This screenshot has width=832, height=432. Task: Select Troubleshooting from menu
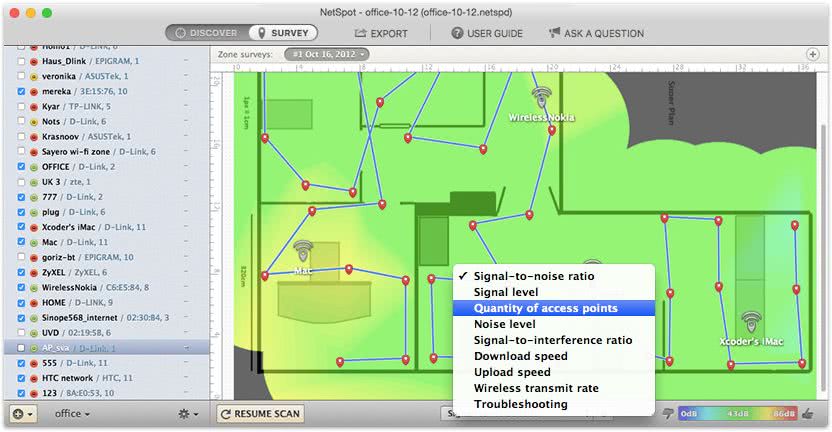pos(554,404)
